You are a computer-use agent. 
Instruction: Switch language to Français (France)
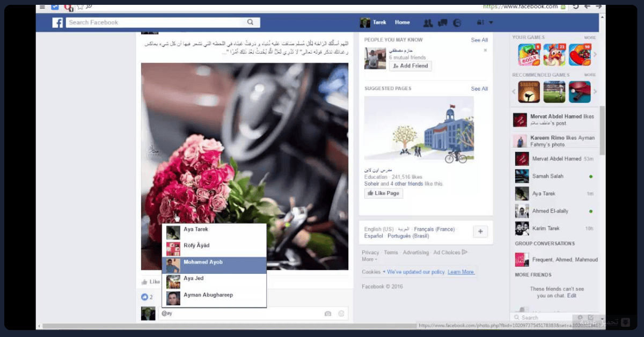point(434,229)
